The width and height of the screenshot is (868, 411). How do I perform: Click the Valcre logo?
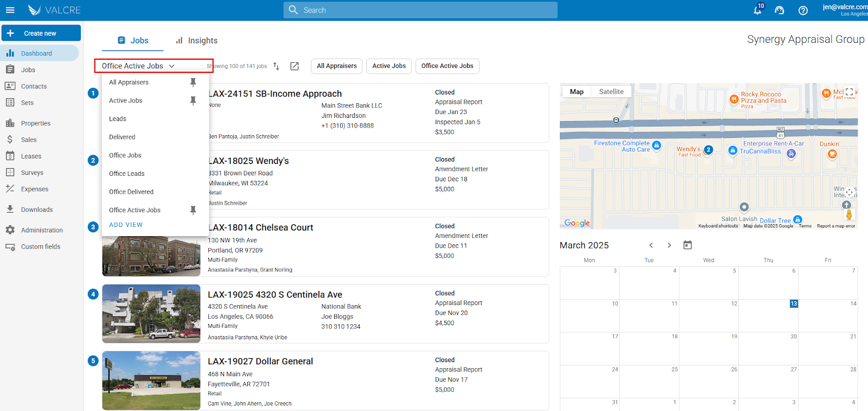coord(54,10)
